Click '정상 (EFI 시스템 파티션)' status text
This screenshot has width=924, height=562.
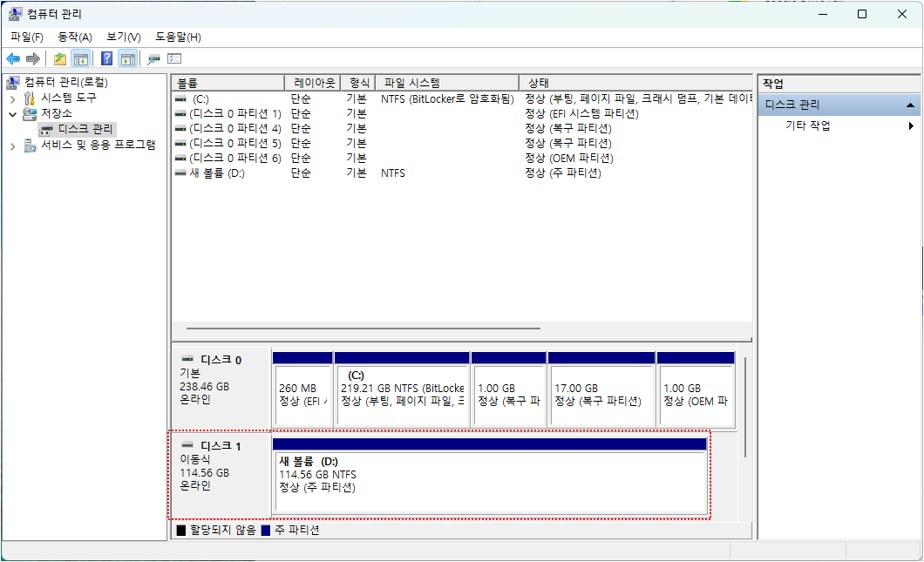[x=581, y=113]
